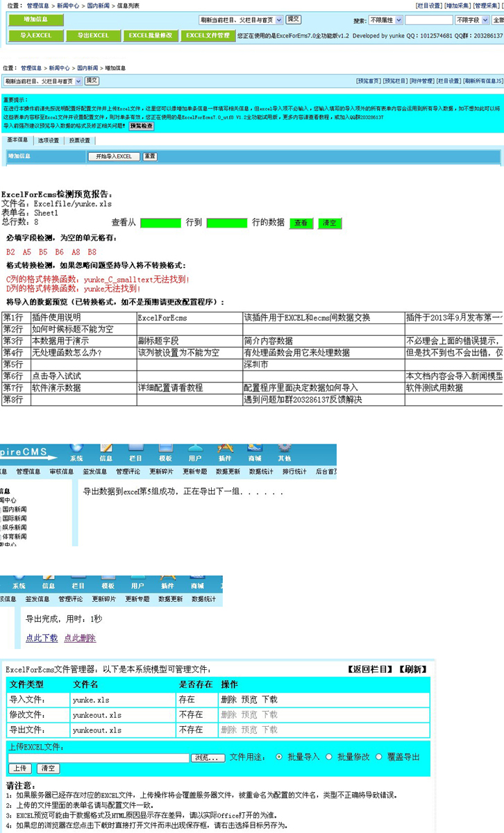The width and height of the screenshot is (504, 833).
Task: Click 插件 icon in export-complete CMS header
Action: click(x=168, y=582)
